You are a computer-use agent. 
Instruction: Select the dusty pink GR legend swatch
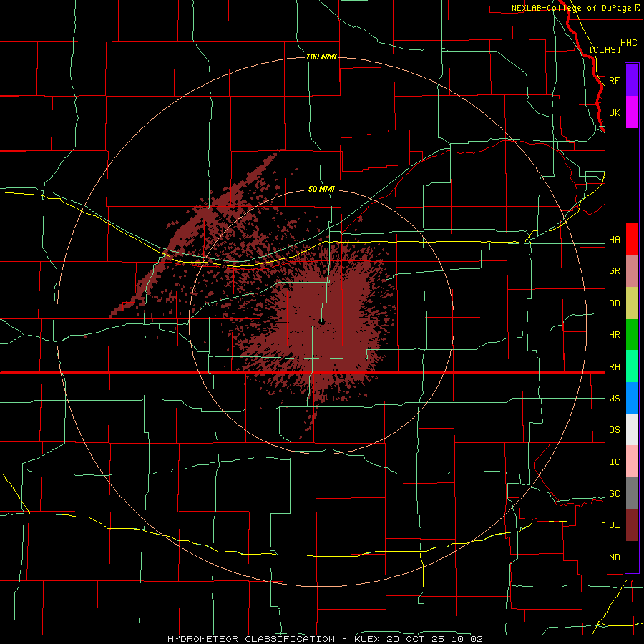[632, 271]
